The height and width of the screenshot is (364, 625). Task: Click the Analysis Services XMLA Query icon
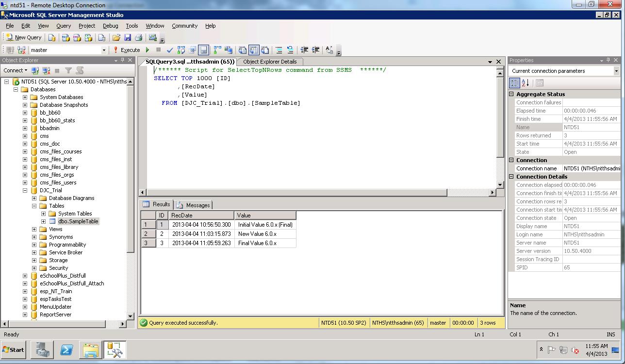tap(88, 37)
